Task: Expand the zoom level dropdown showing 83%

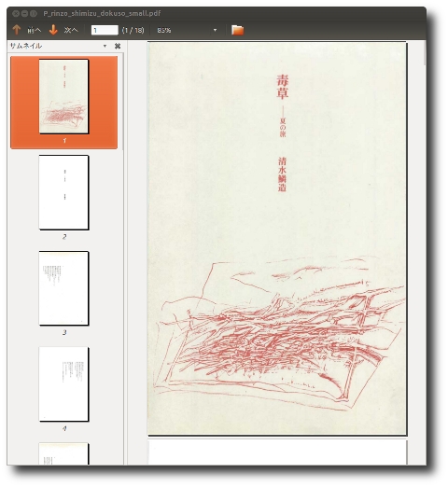Action: pyautogui.click(x=215, y=30)
